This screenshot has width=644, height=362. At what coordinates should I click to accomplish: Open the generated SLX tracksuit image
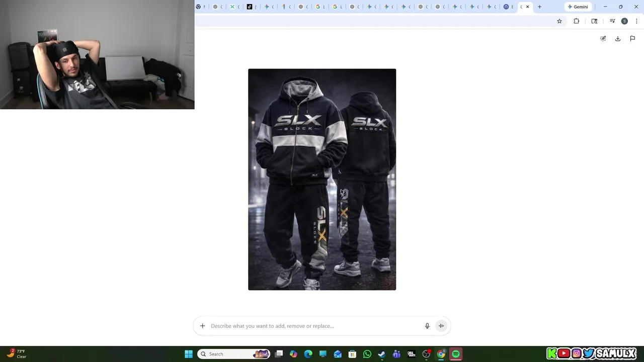point(322,179)
